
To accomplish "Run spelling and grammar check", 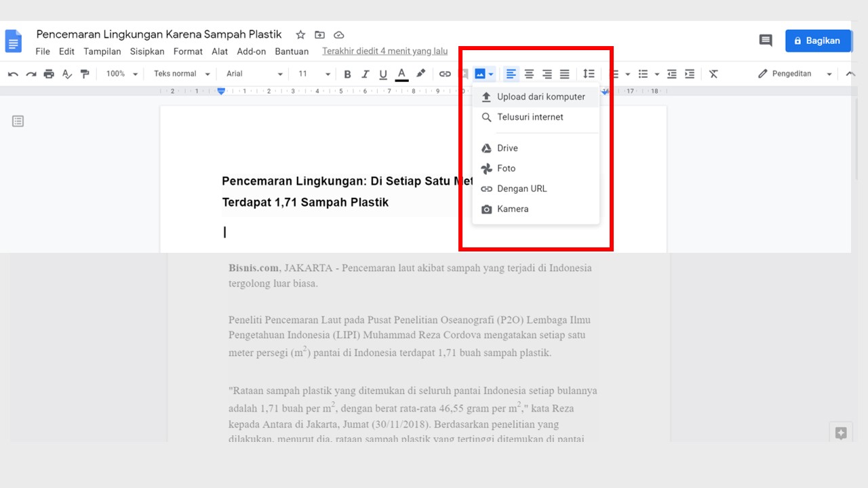I will pyautogui.click(x=66, y=74).
